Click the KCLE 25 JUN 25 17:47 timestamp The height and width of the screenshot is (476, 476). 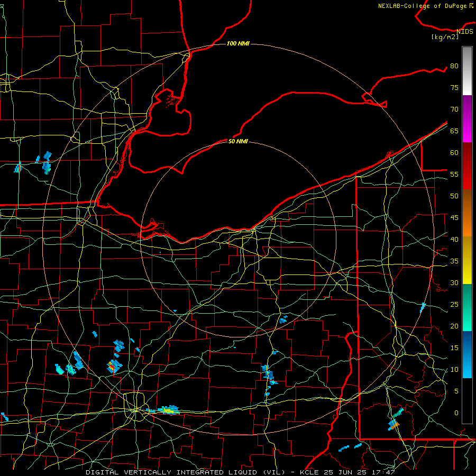(347, 472)
